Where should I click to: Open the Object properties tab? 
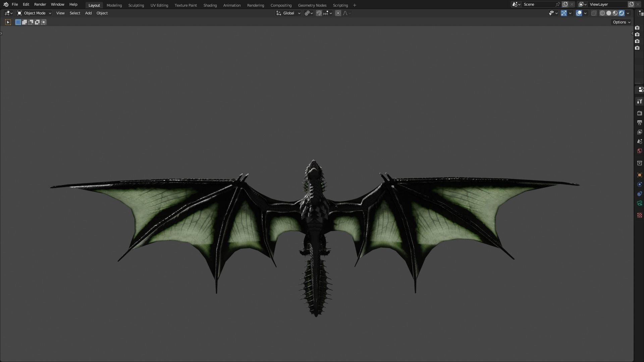(639, 175)
